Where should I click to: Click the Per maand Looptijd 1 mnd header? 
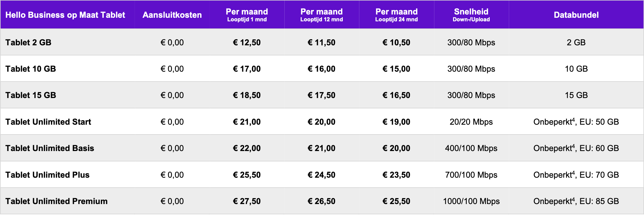point(247,15)
